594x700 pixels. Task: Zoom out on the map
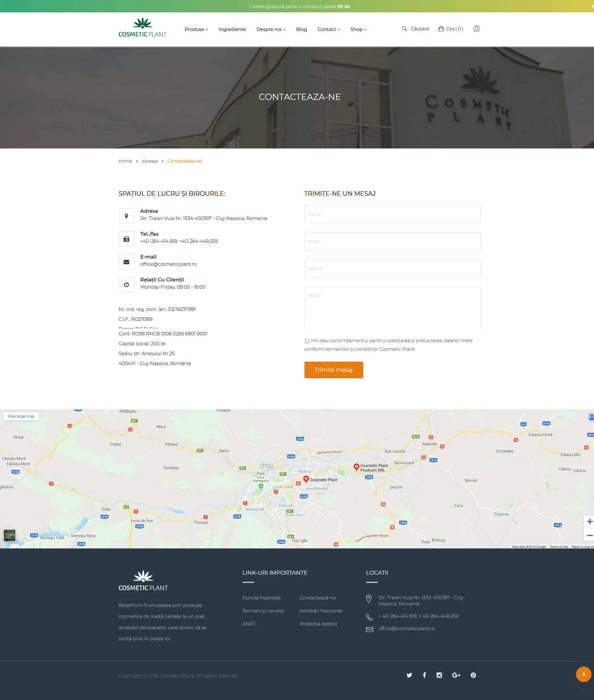589,535
